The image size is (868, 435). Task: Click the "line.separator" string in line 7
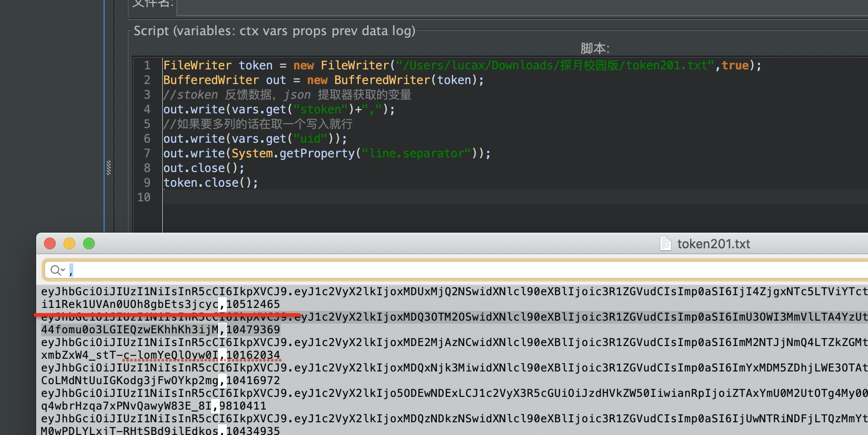click(x=416, y=153)
